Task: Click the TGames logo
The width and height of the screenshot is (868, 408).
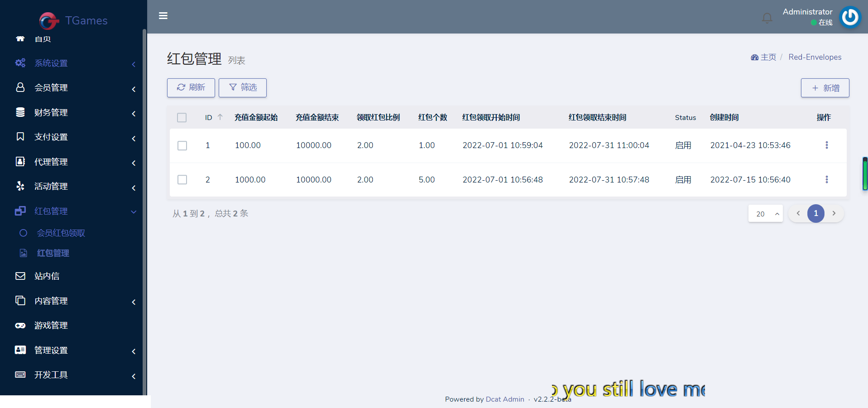Action: pyautogui.click(x=73, y=20)
